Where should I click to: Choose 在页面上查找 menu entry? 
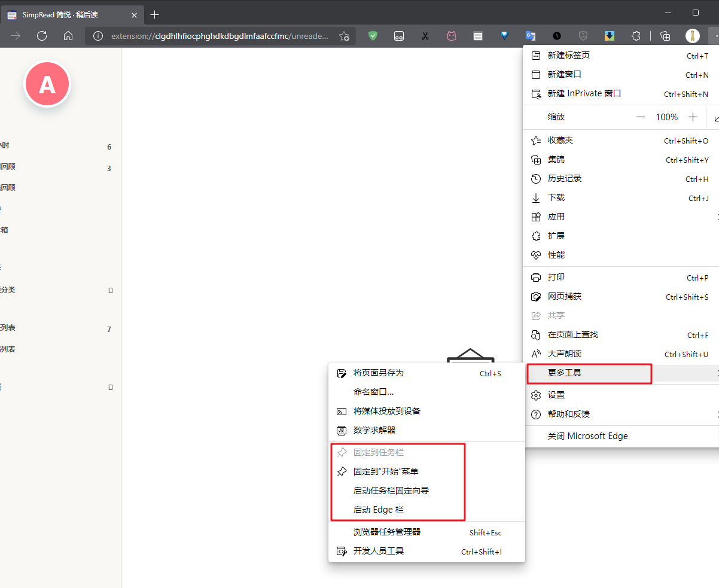(621, 335)
